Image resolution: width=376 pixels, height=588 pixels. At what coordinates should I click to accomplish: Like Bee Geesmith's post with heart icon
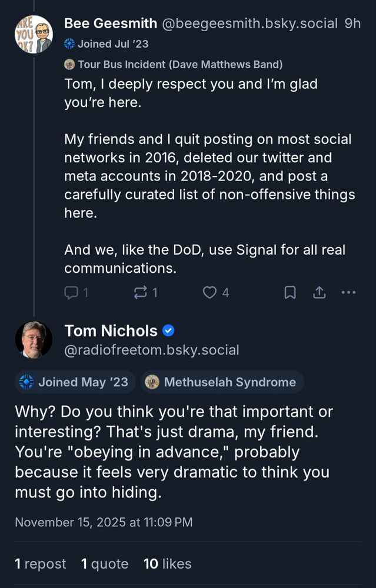[210, 292]
